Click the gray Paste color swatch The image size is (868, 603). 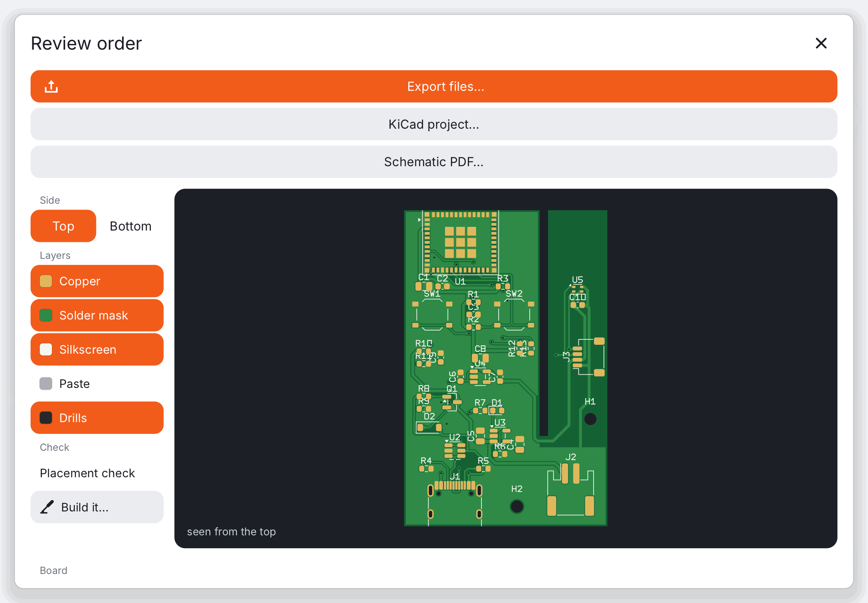pos(46,383)
